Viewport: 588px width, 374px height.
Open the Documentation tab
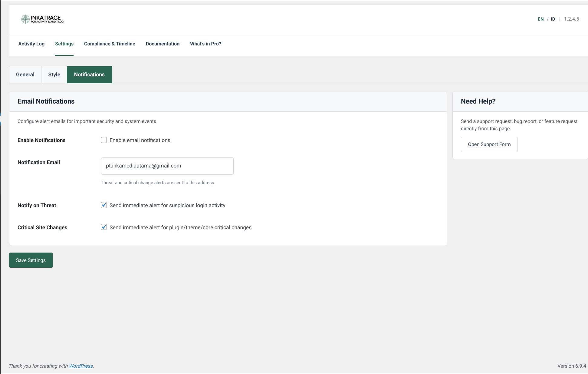(x=163, y=44)
